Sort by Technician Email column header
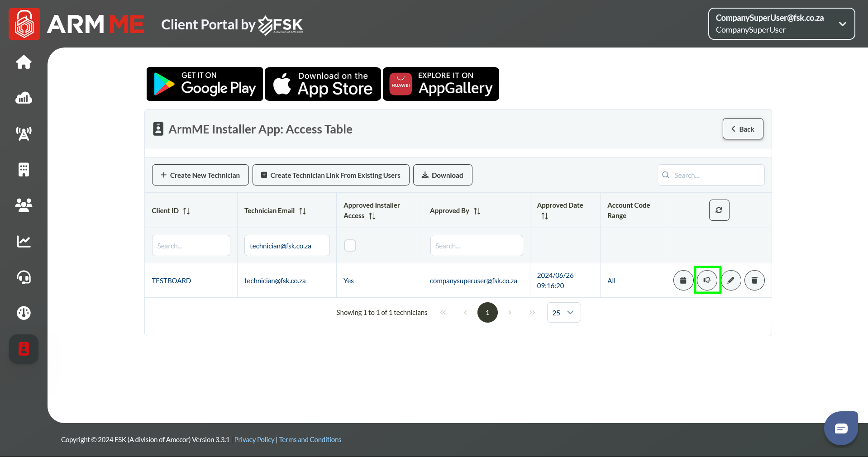This screenshot has height=457, width=868. (302, 211)
